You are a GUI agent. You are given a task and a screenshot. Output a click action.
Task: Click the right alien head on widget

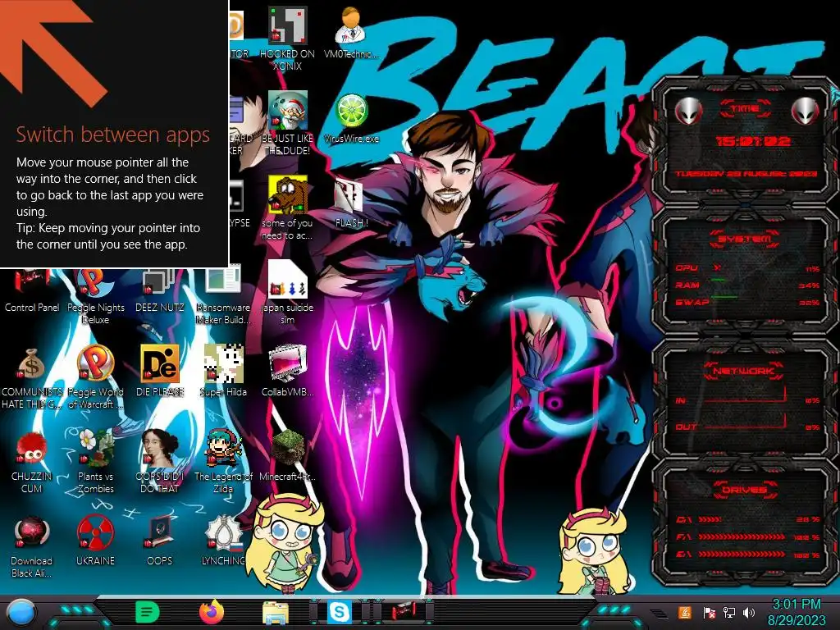805,111
